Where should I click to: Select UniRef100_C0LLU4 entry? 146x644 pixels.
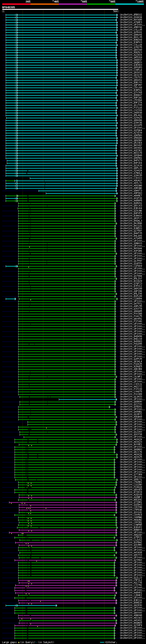pyautogui.click(x=131, y=45)
